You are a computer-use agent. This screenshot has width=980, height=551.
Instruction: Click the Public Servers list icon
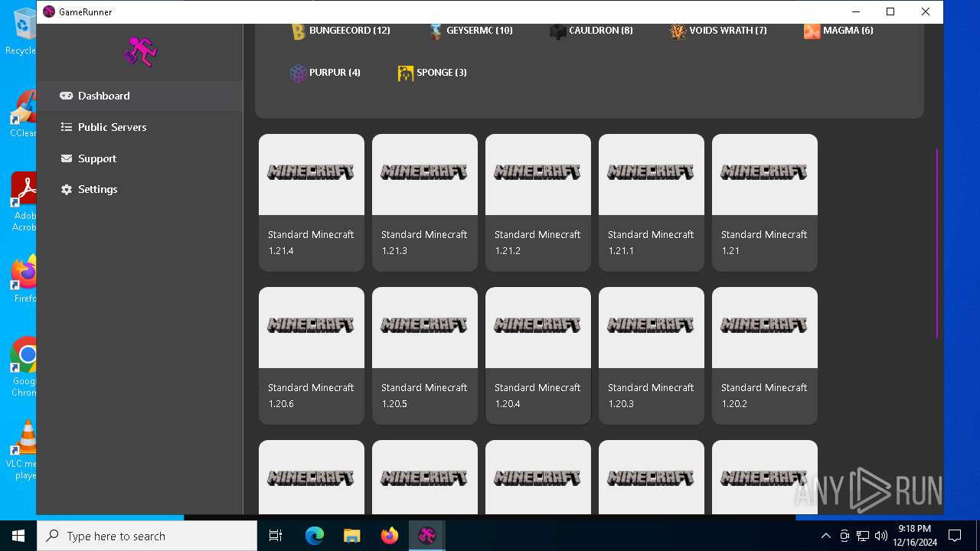coord(67,127)
